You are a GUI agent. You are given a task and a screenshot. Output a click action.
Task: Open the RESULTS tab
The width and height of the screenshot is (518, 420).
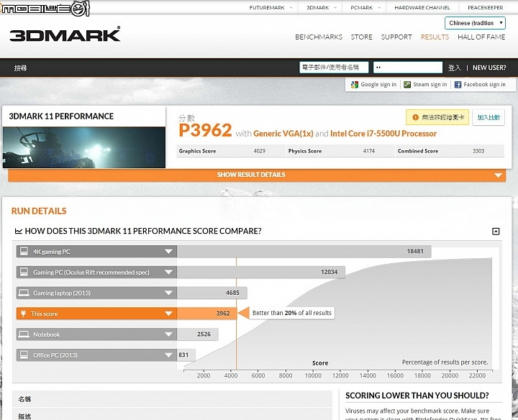point(435,37)
